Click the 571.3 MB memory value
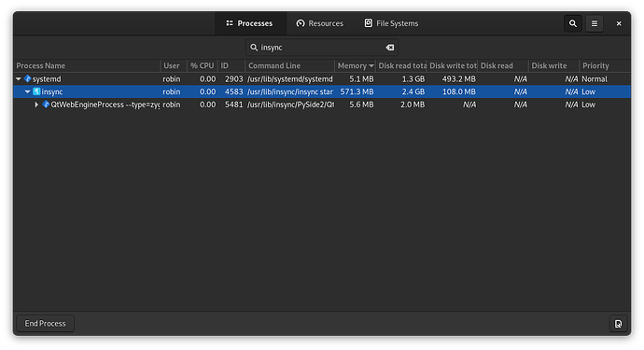Screen dimensions: 644x350 [357, 91]
